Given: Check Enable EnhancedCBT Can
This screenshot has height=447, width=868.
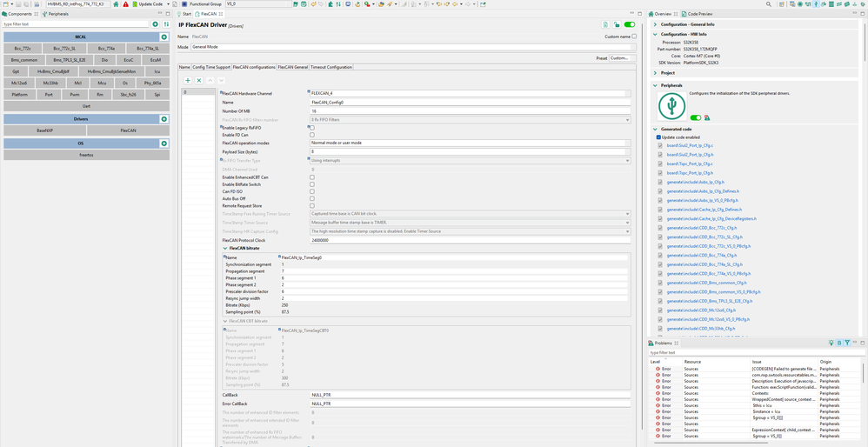Looking at the screenshot, I should [x=312, y=177].
